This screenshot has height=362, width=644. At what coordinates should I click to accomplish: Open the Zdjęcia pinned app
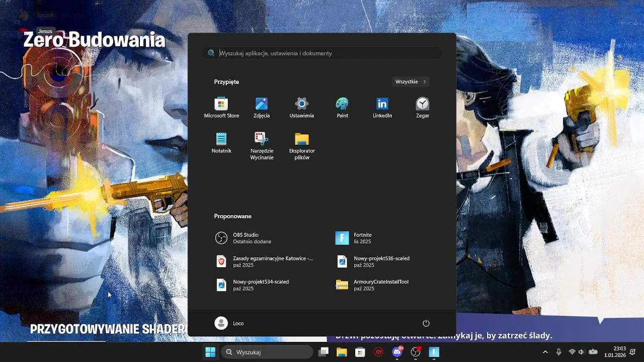coord(262,108)
